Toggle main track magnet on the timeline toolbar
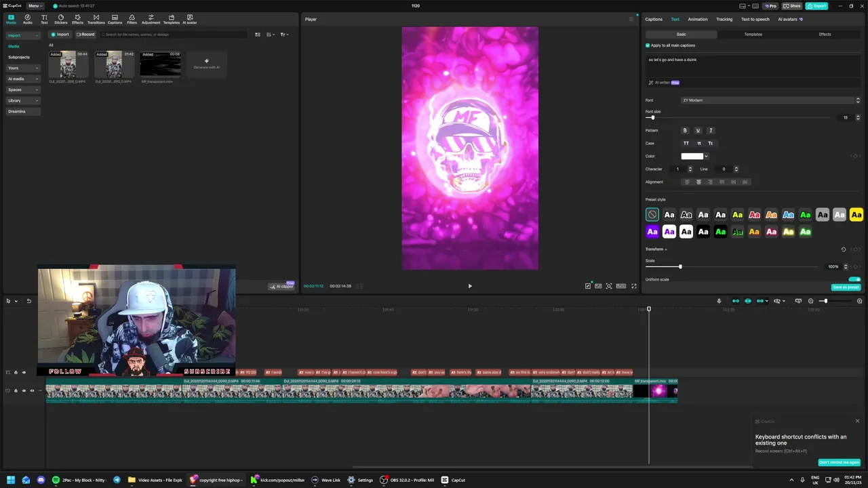This screenshot has height=488, width=868. point(735,301)
